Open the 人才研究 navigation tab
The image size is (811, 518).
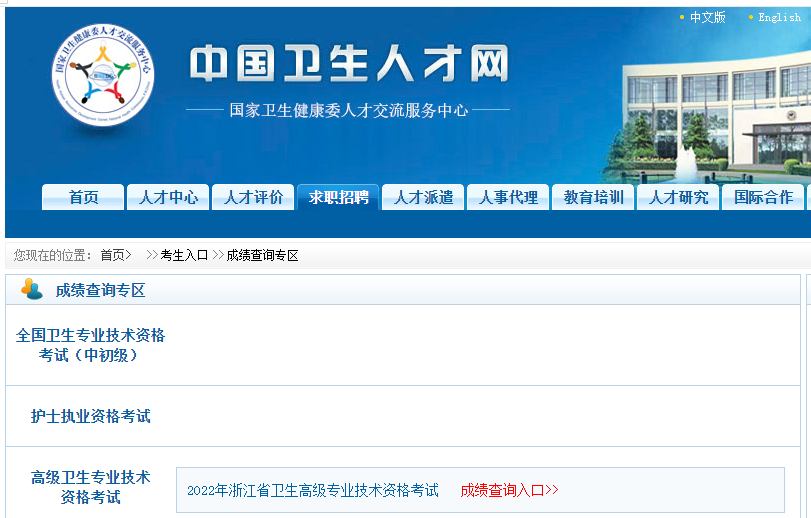coord(678,197)
